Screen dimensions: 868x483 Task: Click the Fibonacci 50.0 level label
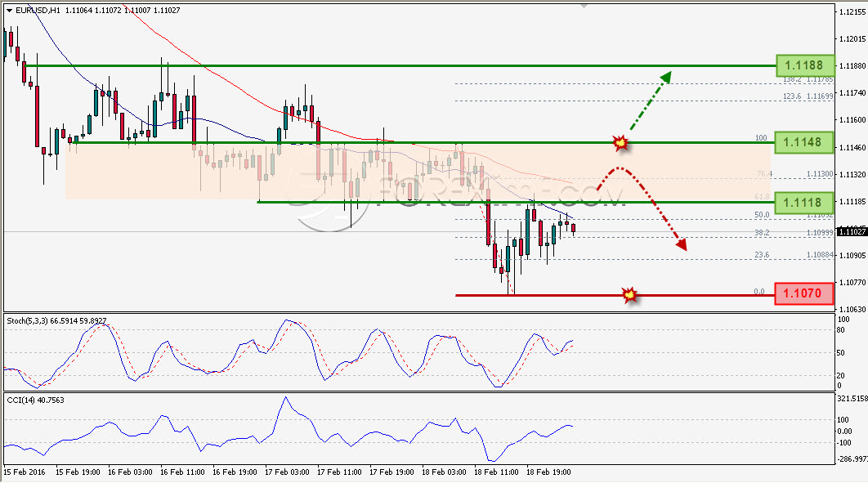tap(762, 215)
